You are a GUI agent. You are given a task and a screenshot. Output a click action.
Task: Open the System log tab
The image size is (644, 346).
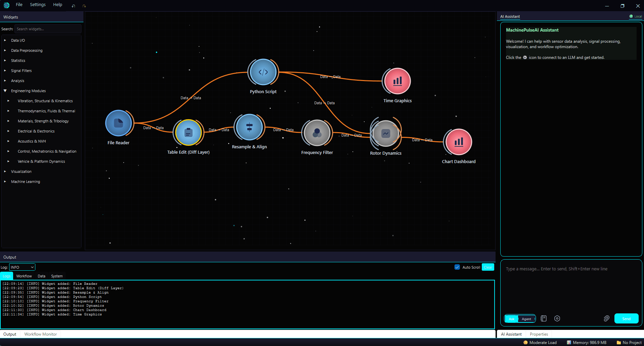57,276
